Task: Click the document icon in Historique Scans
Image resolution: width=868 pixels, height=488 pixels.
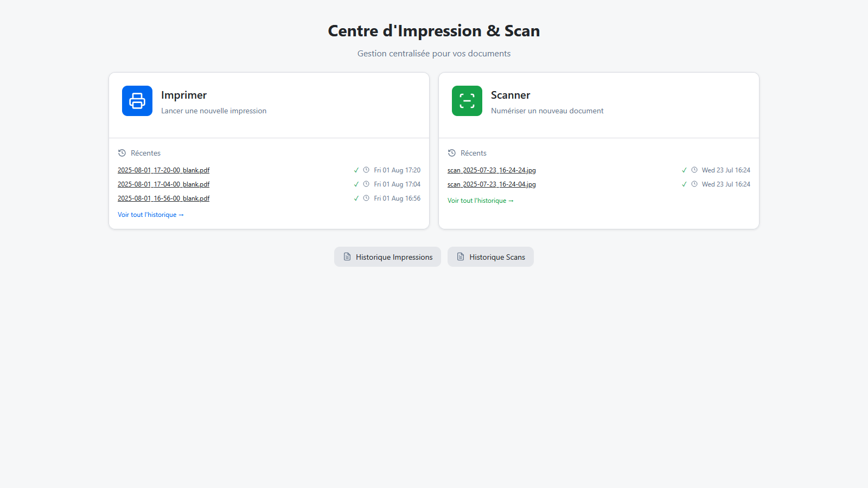Action: point(461,256)
